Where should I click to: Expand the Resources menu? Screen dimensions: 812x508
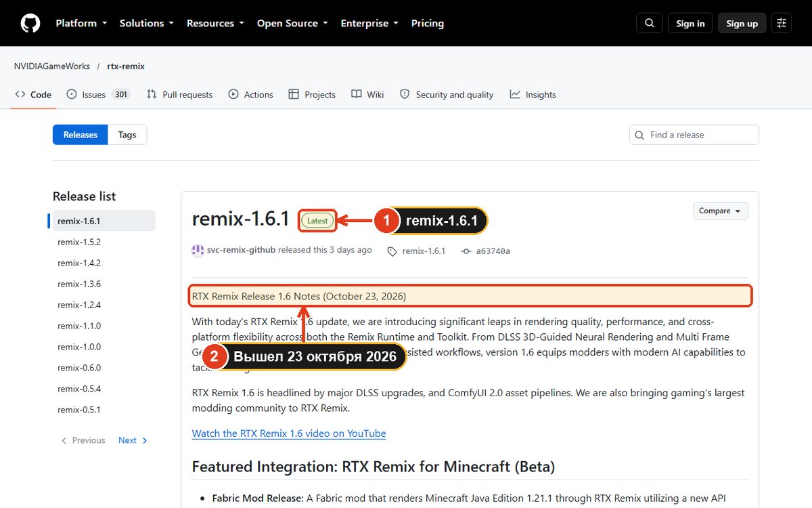click(x=215, y=23)
